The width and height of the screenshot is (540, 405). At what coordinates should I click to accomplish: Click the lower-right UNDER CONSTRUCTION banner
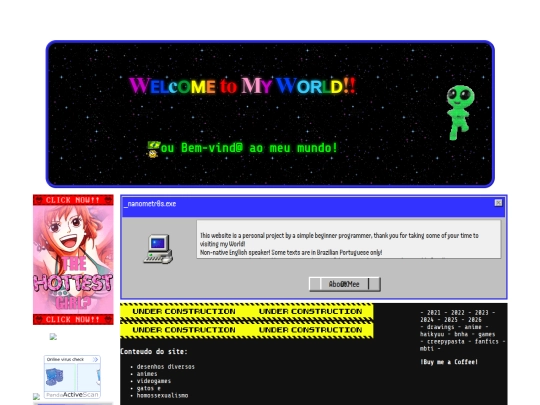click(x=310, y=330)
